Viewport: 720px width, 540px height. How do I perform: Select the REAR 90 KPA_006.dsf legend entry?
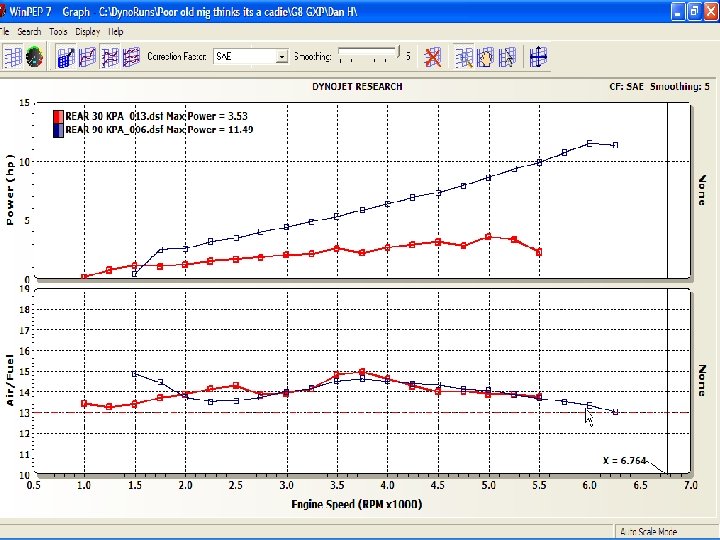click(159, 130)
